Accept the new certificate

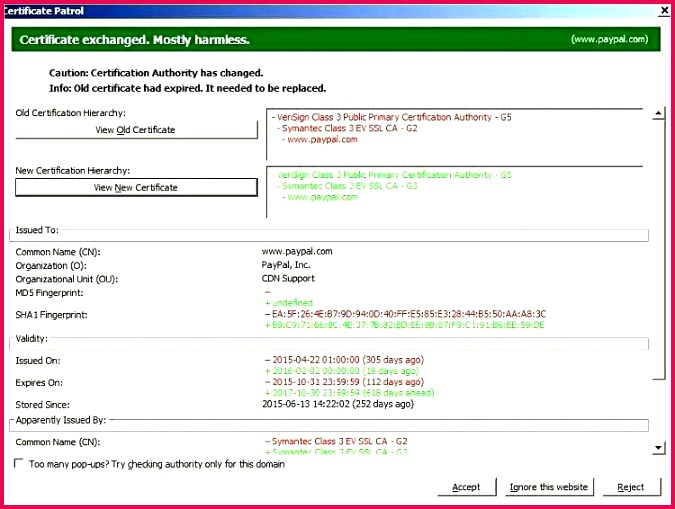(x=466, y=487)
